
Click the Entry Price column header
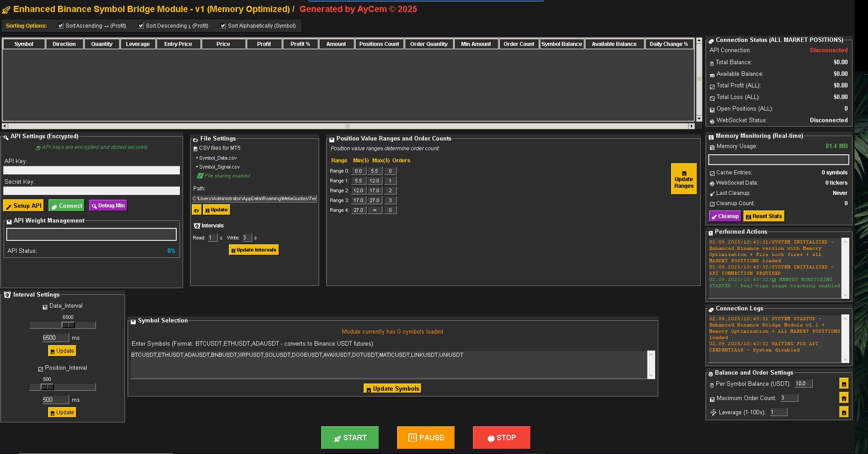178,44
